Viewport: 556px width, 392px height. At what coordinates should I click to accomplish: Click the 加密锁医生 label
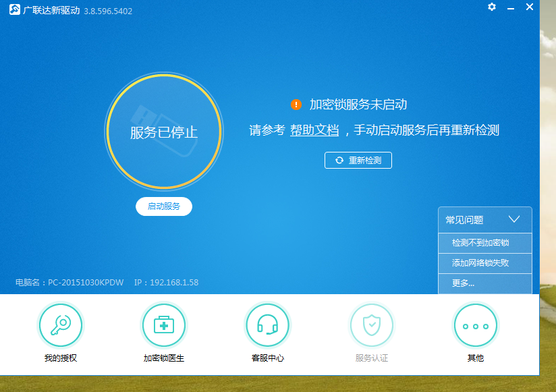coord(164,358)
